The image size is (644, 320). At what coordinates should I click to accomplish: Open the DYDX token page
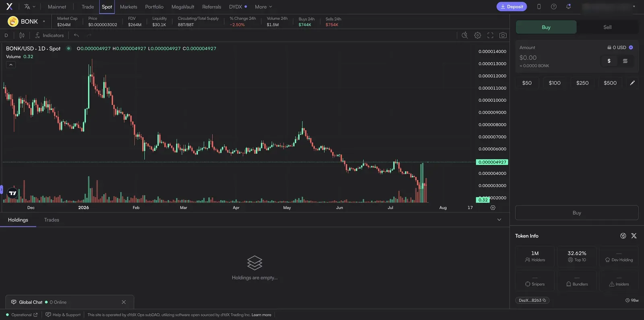coord(238,7)
